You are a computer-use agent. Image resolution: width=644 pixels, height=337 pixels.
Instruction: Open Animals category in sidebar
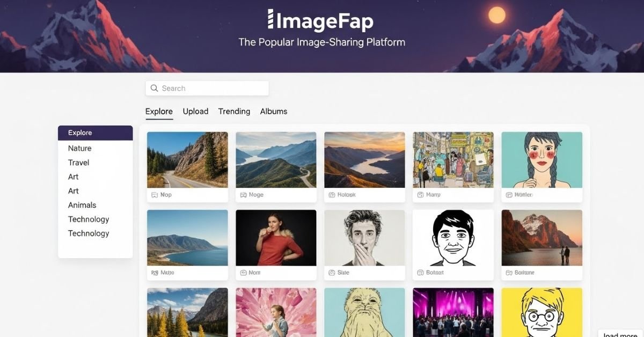(x=82, y=205)
